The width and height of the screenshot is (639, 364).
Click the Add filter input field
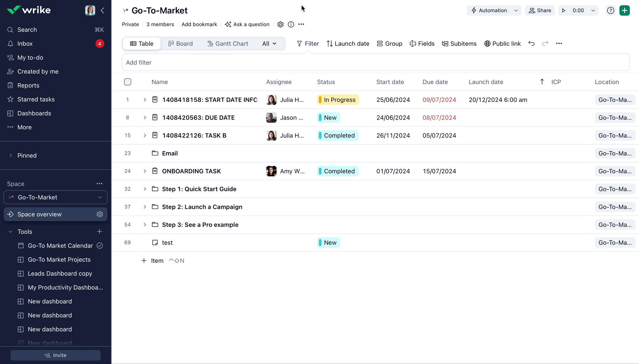point(376,62)
